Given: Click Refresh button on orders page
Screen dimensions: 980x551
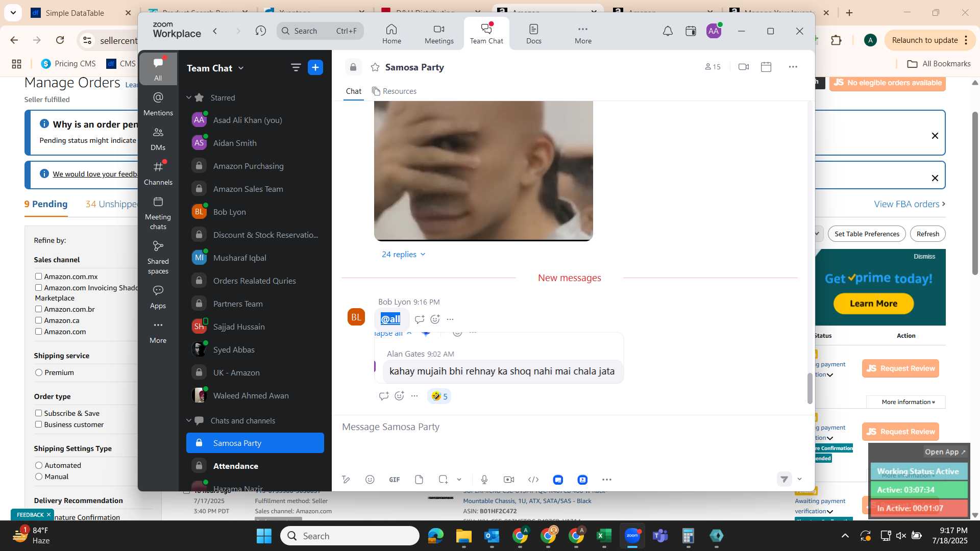Looking at the screenshot, I should 927,234.
